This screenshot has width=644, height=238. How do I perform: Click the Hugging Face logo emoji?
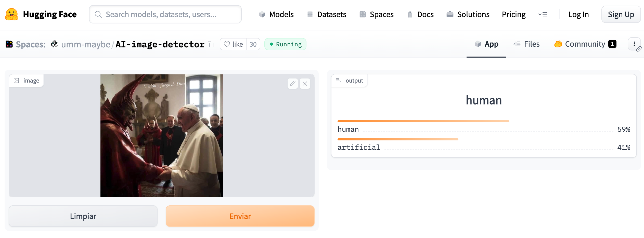[x=12, y=14]
